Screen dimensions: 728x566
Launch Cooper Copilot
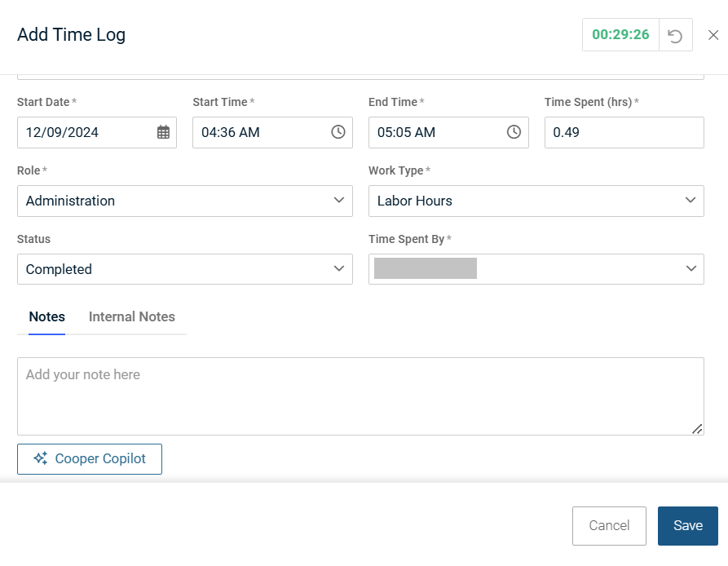[x=90, y=459]
